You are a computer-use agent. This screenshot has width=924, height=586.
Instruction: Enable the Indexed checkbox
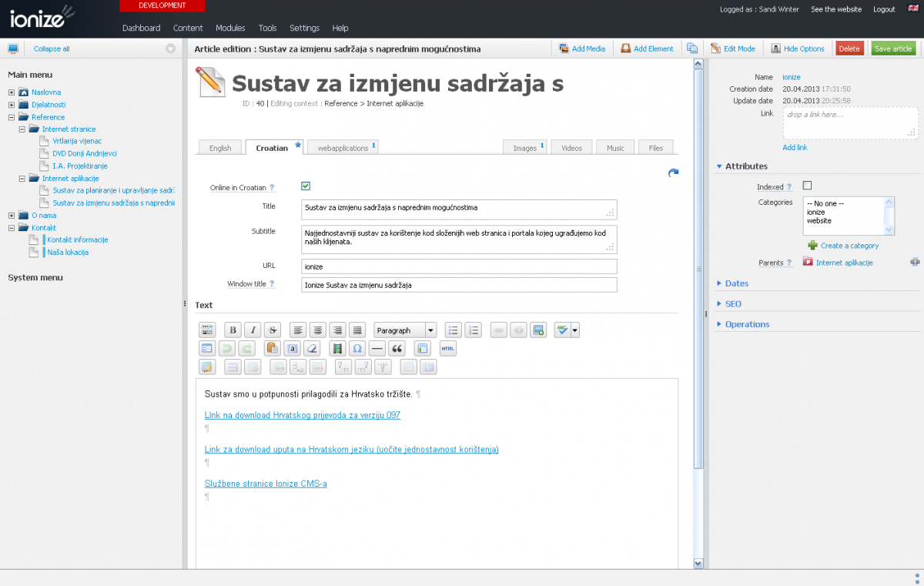pos(807,186)
